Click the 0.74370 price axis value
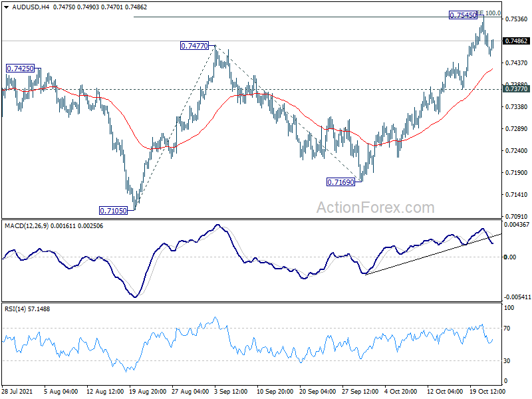532x399 pixels. click(x=516, y=63)
